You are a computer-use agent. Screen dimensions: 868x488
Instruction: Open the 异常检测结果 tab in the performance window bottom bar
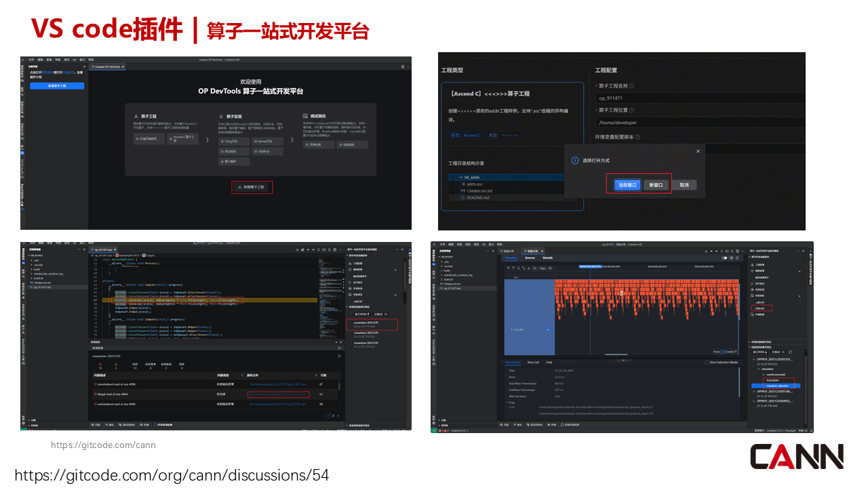(x=570, y=425)
